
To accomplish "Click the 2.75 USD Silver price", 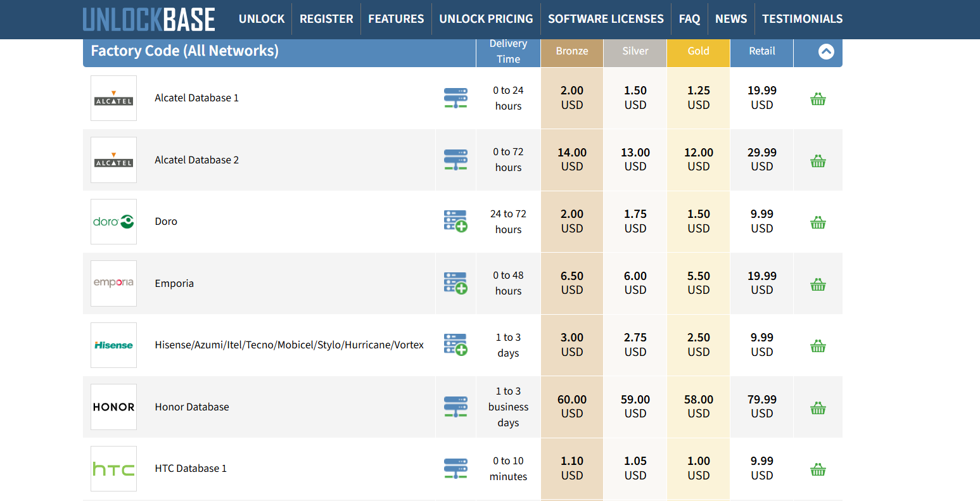I will click(635, 345).
